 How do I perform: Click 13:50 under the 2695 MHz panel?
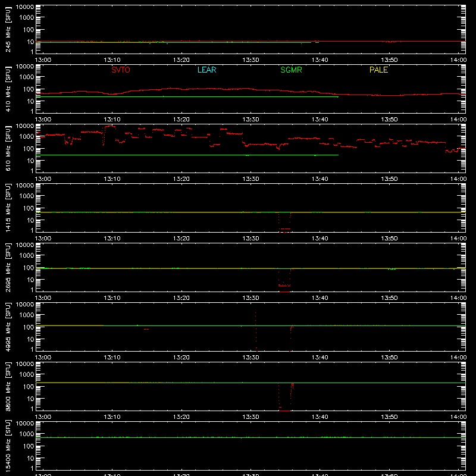pos(389,298)
